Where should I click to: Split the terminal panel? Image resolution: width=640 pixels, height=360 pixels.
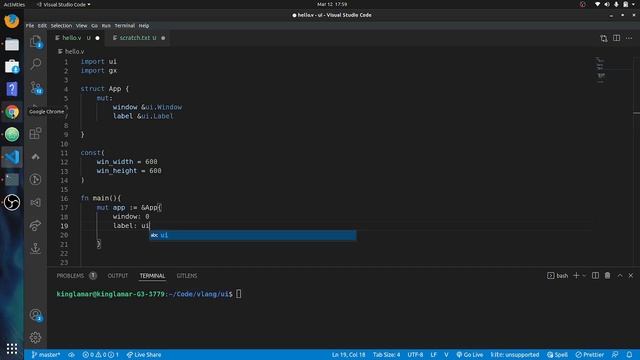(x=596, y=276)
